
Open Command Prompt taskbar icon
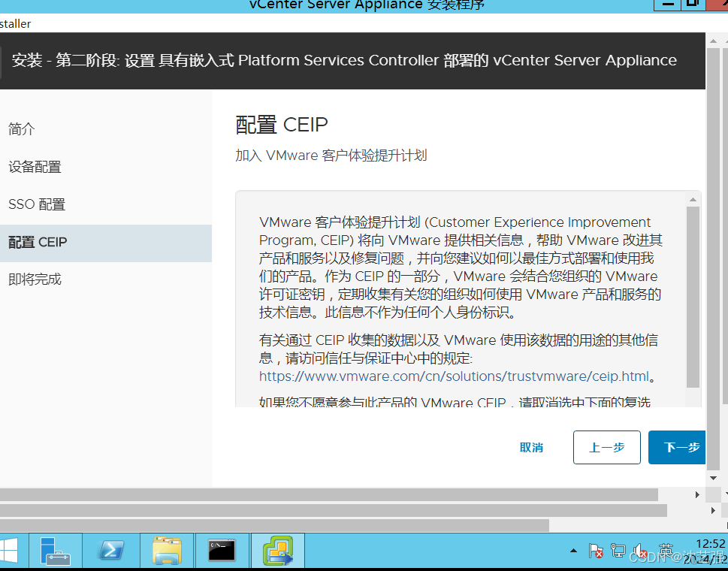click(222, 551)
